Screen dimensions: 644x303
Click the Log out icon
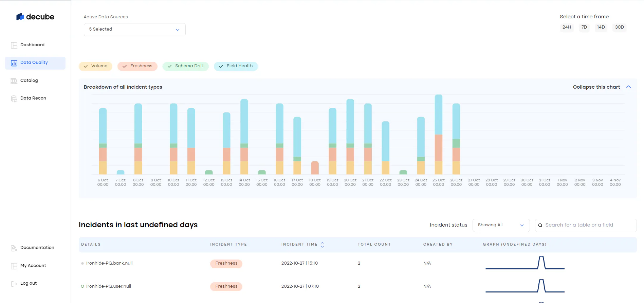pos(14,284)
